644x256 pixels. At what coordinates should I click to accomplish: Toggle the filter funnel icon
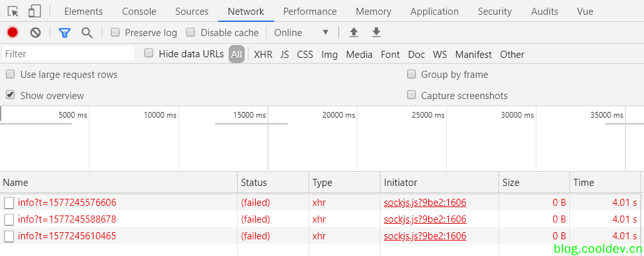[64, 33]
